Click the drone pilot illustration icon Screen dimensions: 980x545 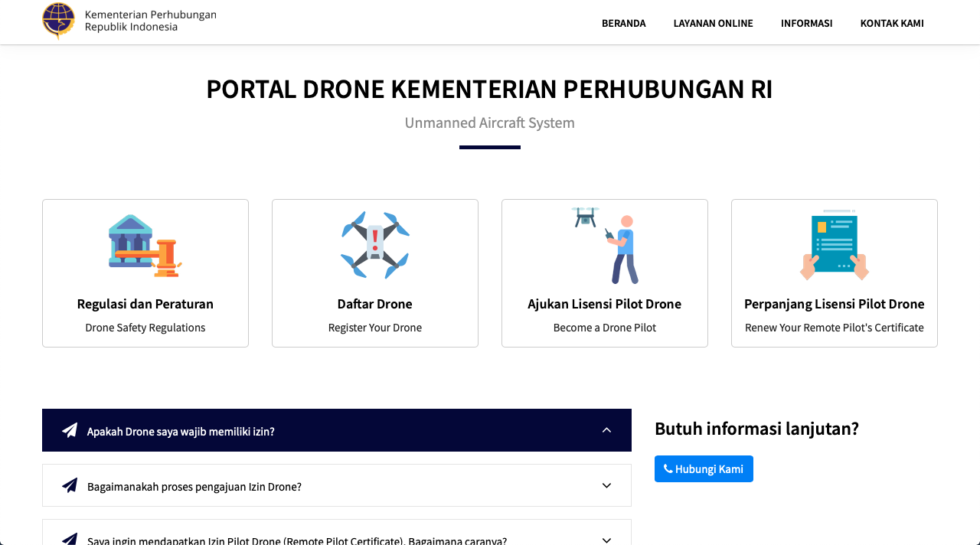(x=605, y=245)
